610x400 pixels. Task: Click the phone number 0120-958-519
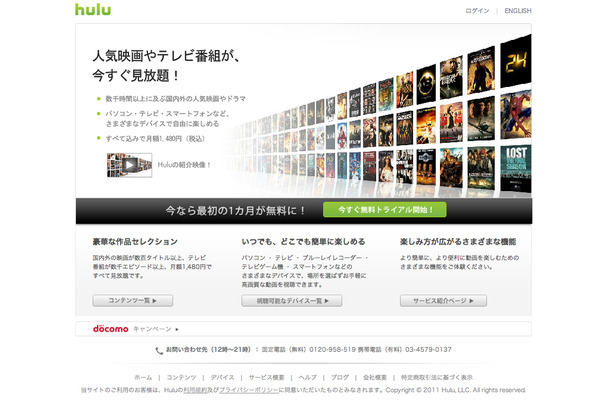[x=333, y=349]
